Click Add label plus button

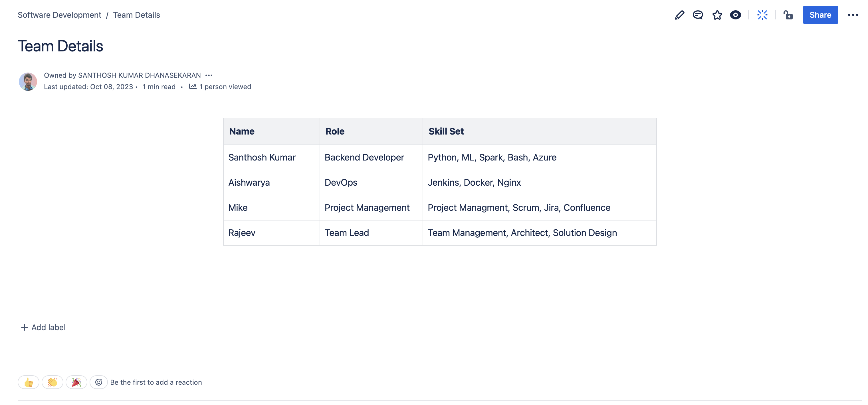click(43, 327)
